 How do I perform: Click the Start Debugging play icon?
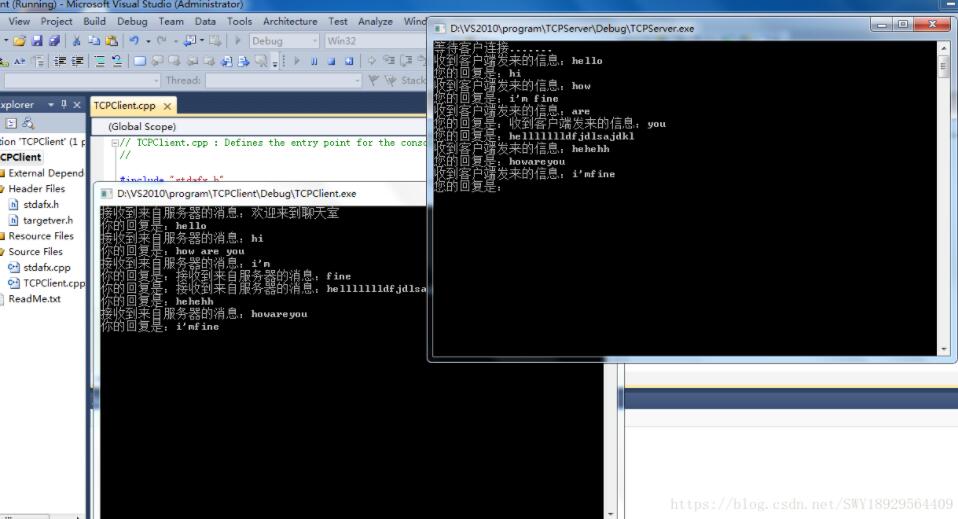point(238,41)
